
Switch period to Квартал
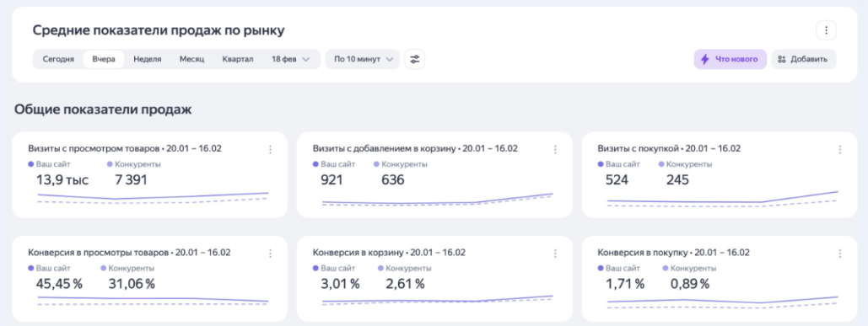pos(238,59)
